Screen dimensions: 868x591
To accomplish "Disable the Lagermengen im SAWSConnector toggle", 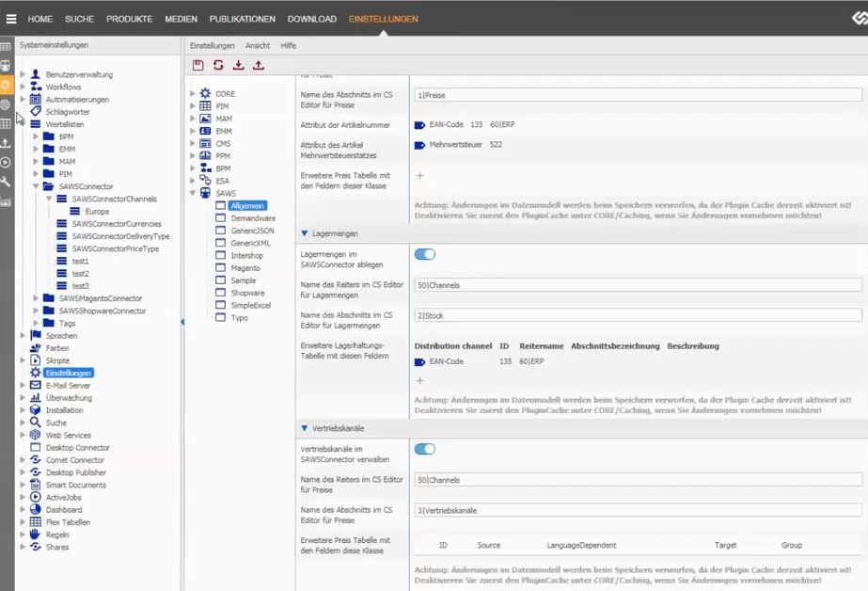I will [425, 254].
